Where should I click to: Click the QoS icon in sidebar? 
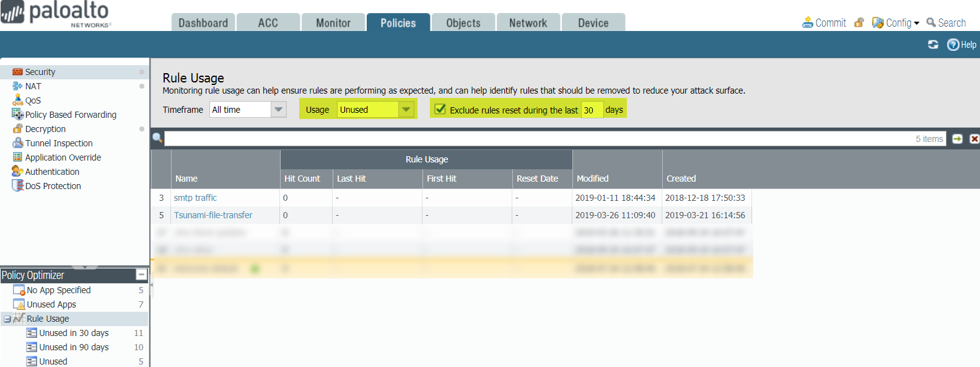point(17,100)
